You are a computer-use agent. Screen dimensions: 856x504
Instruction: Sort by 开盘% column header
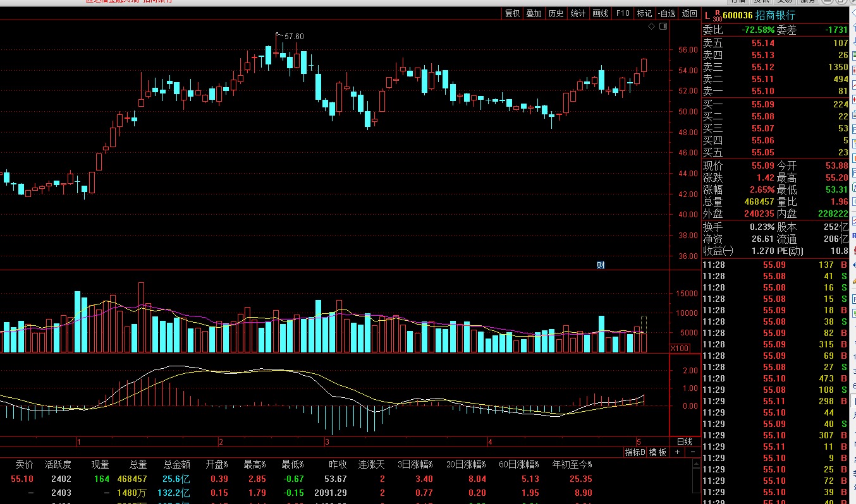coord(217,464)
